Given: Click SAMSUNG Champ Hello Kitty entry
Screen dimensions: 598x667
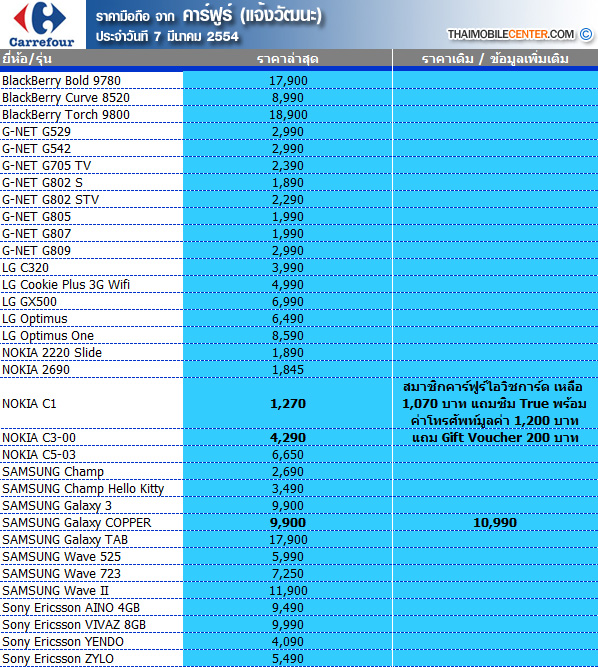Looking at the screenshot, I should [83, 489].
